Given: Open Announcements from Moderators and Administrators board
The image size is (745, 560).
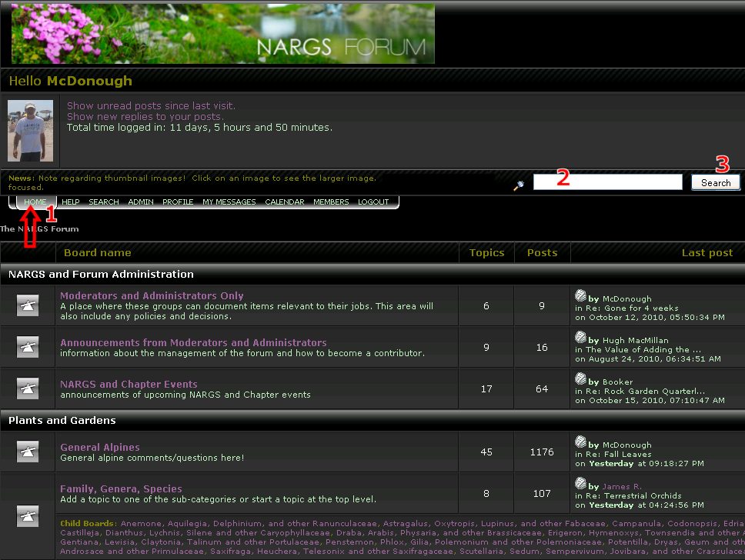Looking at the screenshot, I should pyautogui.click(x=193, y=342).
